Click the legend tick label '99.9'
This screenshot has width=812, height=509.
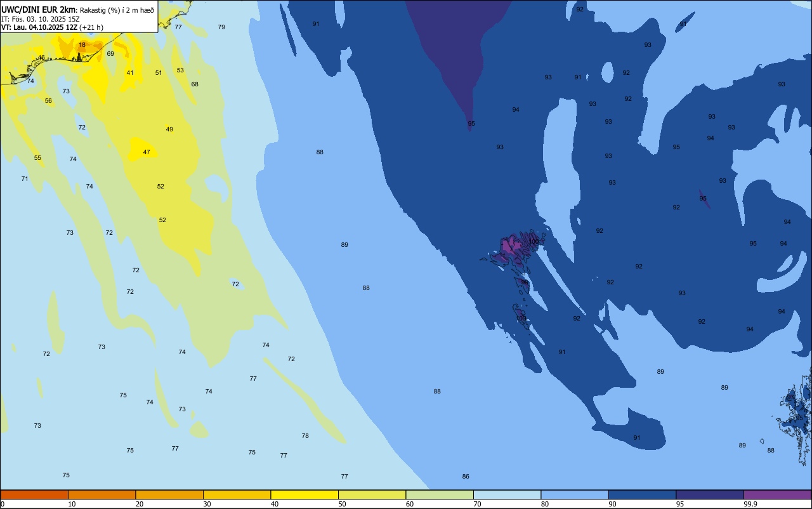[x=750, y=504]
